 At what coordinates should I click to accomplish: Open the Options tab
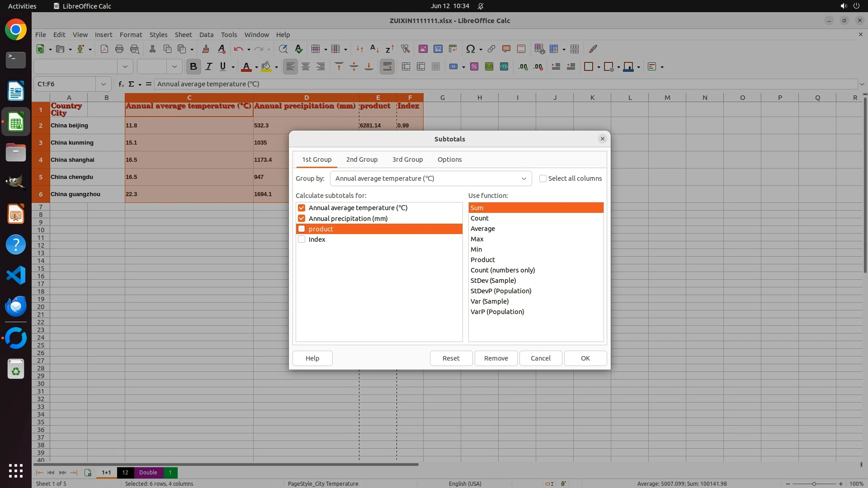[x=449, y=160]
